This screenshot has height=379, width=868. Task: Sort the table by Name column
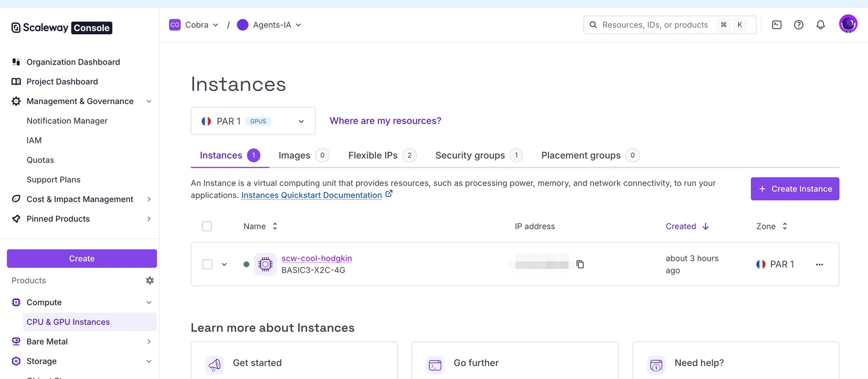pyautogui.click(x=260, y=226)
